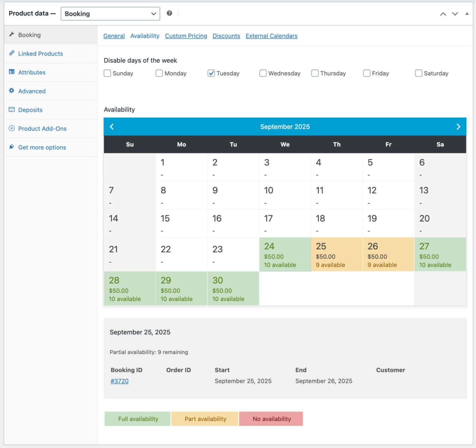Click the Order ID column header
Image resolution: width=476 pixels, height=448 pixels.
[178, 370]
